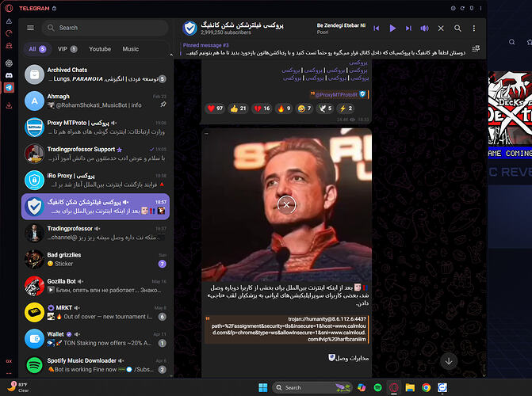532x396 pixels.
Task: Switch to the Youtube folder tab
Action: tap(100, 49)
